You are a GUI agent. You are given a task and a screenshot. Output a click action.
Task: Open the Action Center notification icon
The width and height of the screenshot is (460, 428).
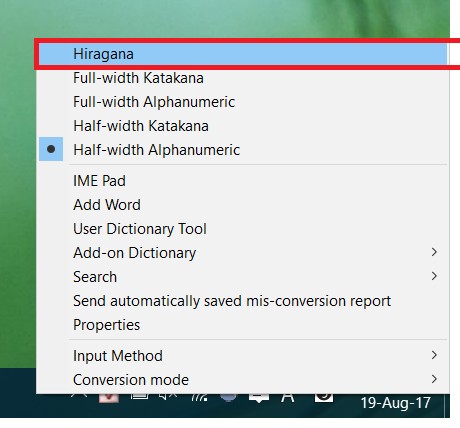pyautogui.click(x=259, y=398)
